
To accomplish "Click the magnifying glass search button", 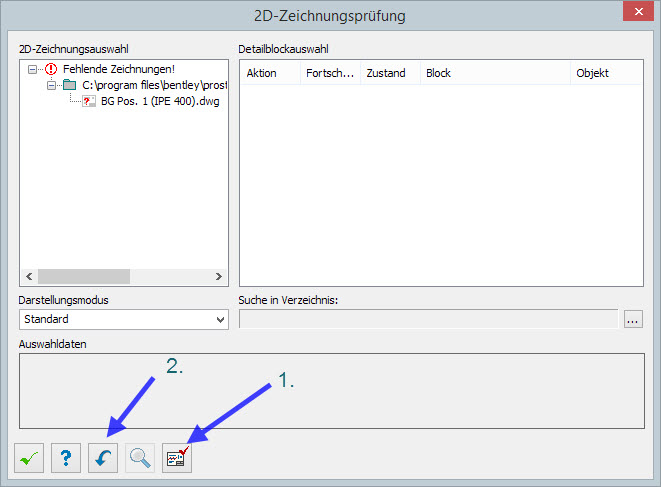I will click(140, 458).
